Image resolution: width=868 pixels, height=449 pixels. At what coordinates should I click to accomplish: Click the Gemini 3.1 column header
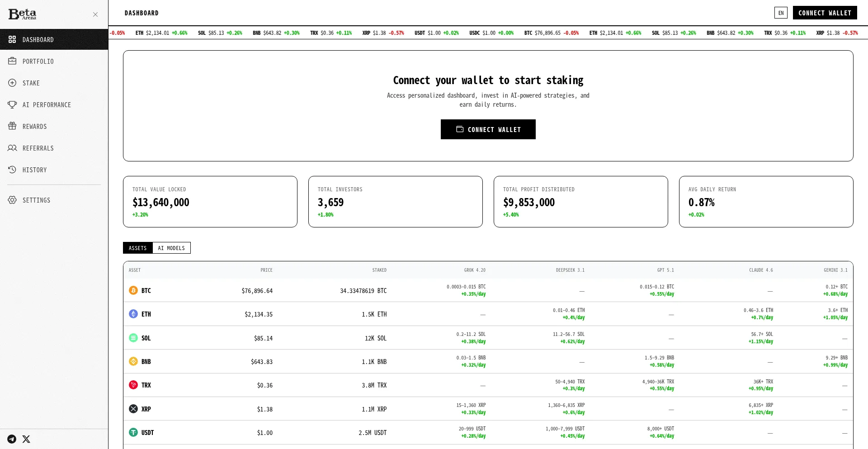point(835,270)
